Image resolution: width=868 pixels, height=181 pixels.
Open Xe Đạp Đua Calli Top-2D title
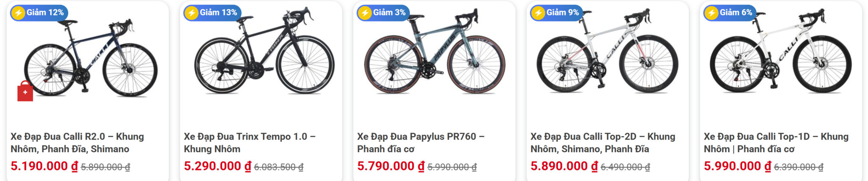(603, 143)
